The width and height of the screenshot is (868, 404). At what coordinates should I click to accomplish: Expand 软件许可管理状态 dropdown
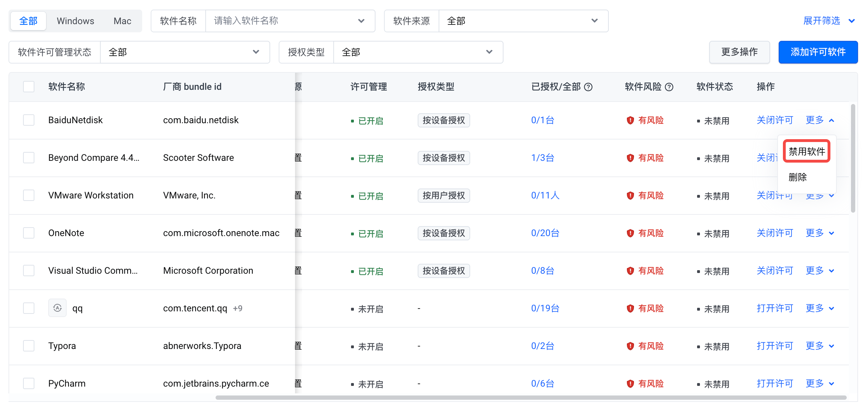click(184, 52)
